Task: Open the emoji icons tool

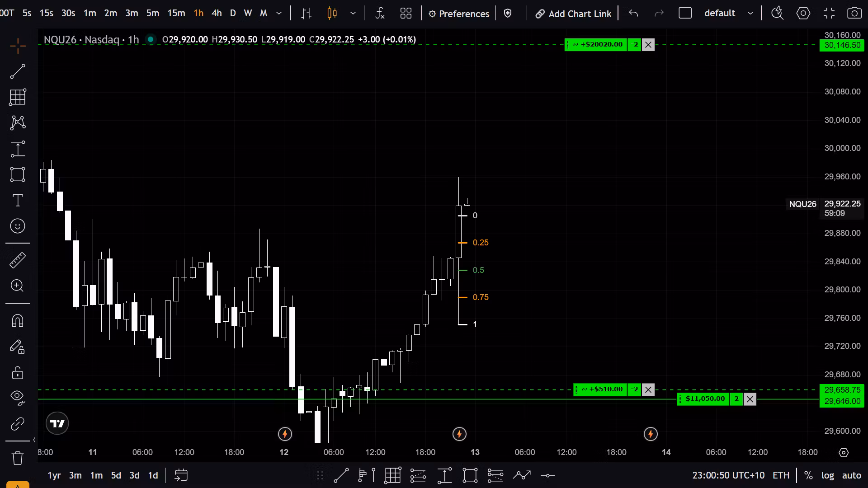Action: point(18,226)
